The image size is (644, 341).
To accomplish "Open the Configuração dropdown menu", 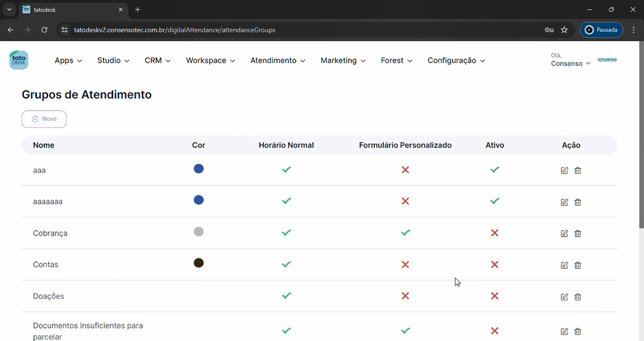I will click(456, 60).
